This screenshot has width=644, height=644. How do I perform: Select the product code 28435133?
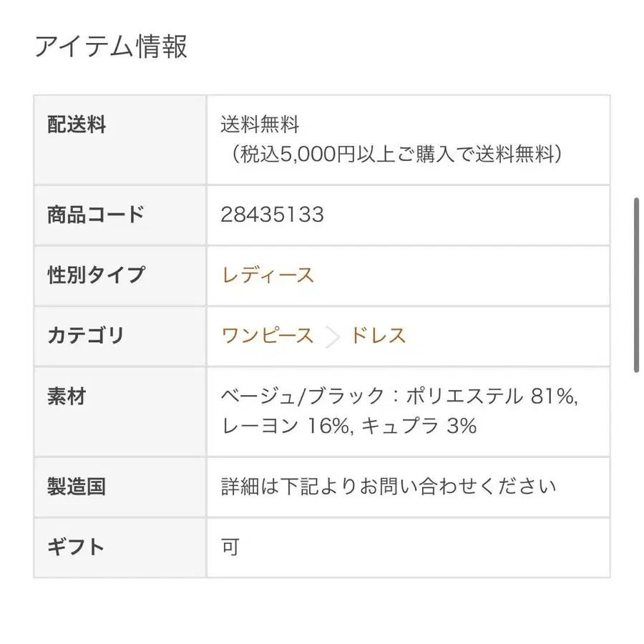click(273, 215)
